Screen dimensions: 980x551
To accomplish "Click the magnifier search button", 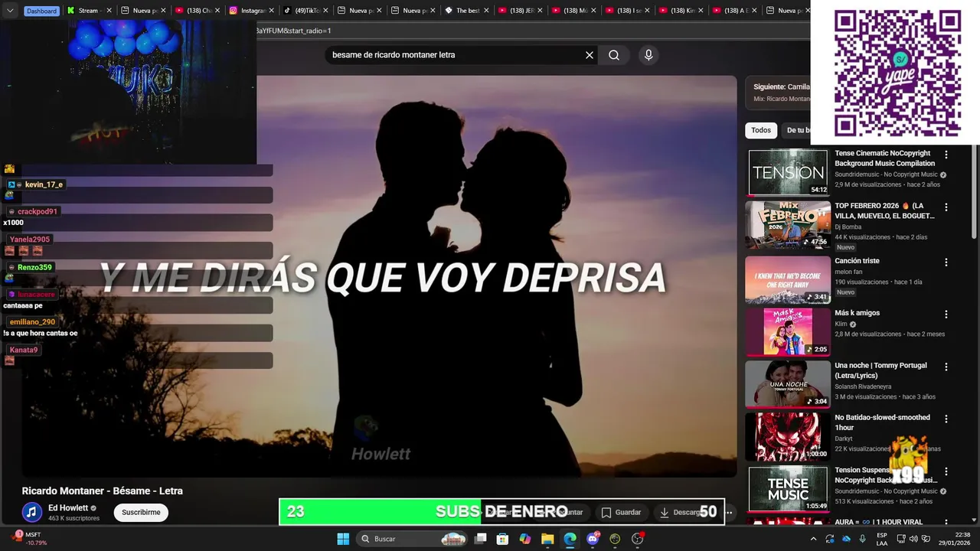I will coord(614,55).
